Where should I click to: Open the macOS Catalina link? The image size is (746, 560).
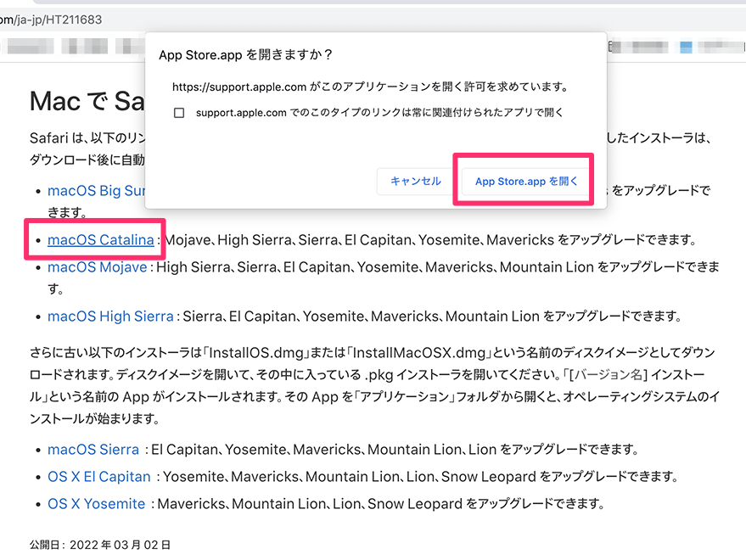[101, 240]
